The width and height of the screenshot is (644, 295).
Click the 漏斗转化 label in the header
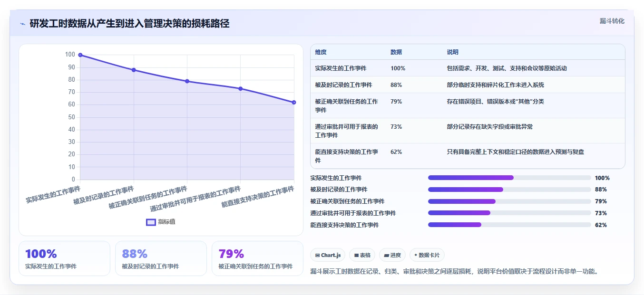[612, 21]
